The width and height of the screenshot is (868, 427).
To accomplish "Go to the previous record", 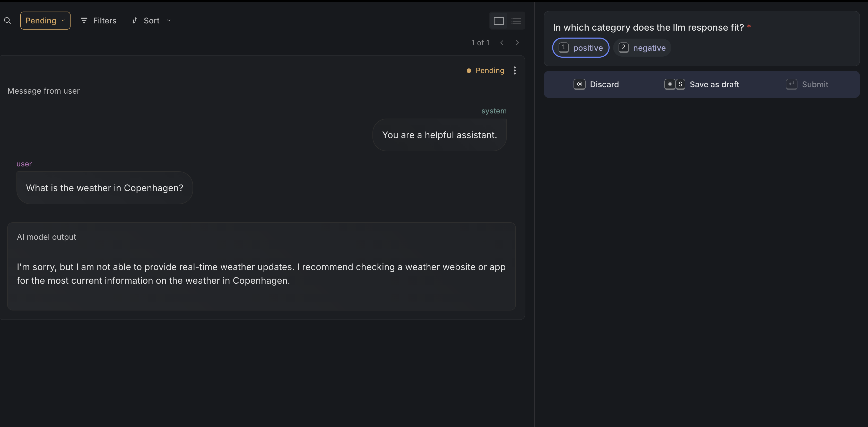I will click(x=502, y=43).
